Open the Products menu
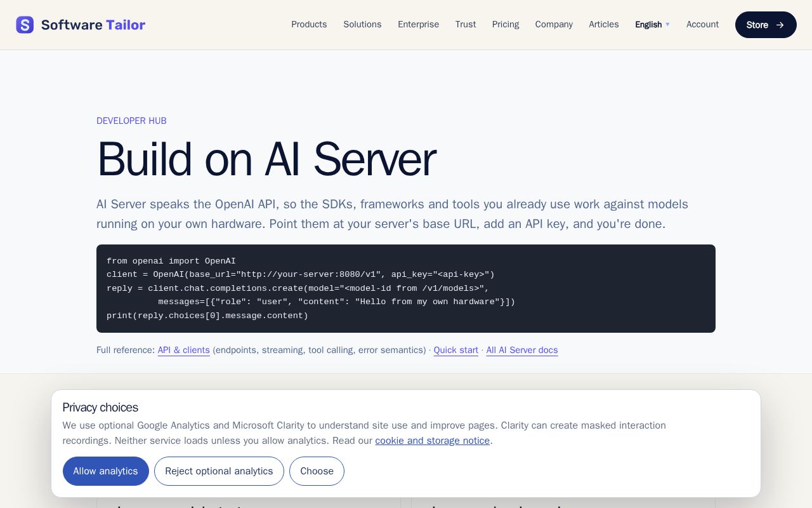 [309, 25]
